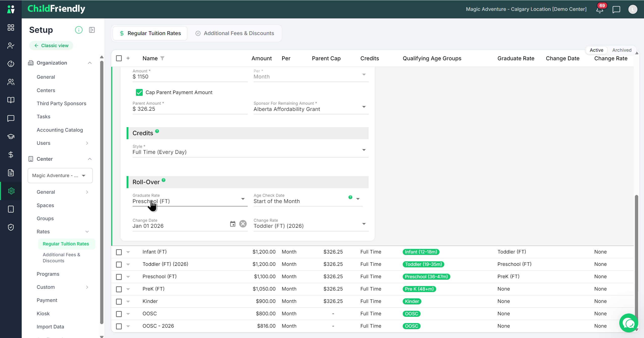Click the Classic view button
Screen dimensions: 644x338
pyautogui.click(x=51, y=46)
